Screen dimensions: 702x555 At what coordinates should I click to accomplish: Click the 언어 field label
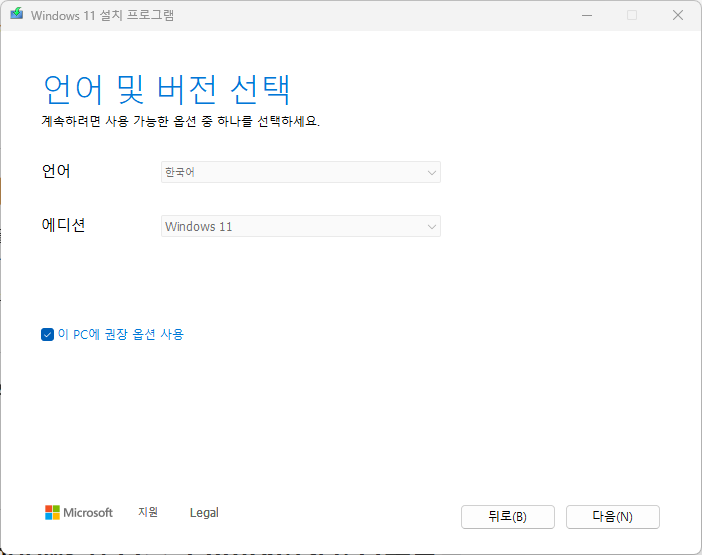tap(56, 171)
